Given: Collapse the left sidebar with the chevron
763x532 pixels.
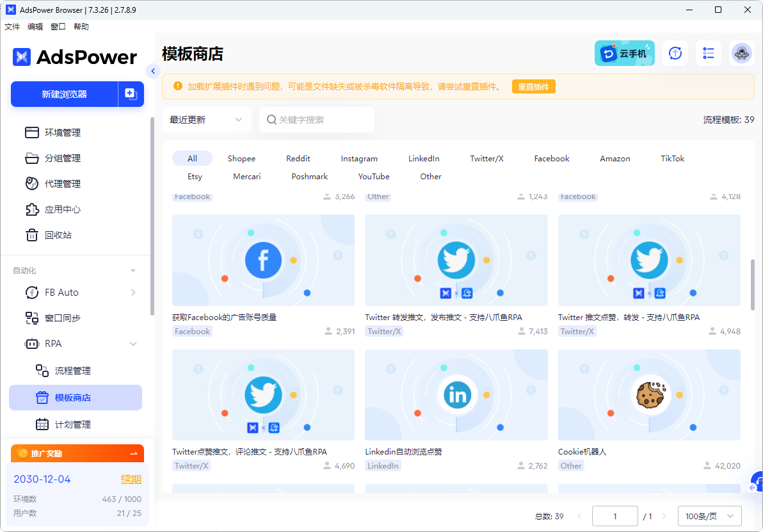Looking at the screenshot, I should tap(153, 71).
